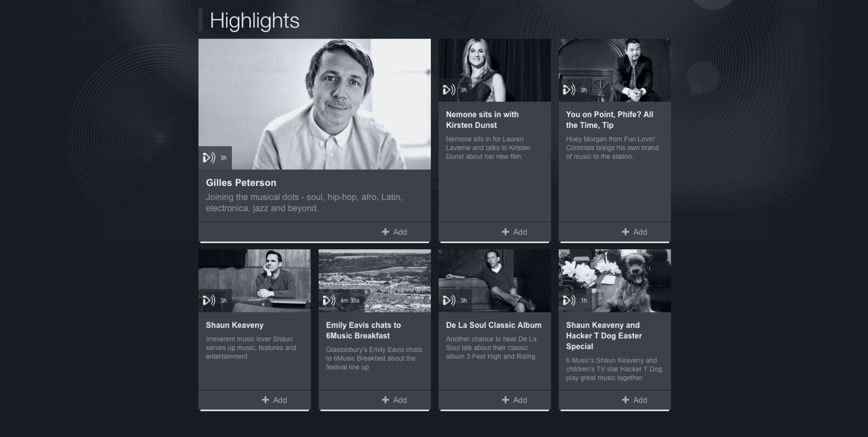The width and height of the screenshot is (868, 437).
Task: Play audio icon on Shaun Keaveny 3h card
Action: pos(209,300)
